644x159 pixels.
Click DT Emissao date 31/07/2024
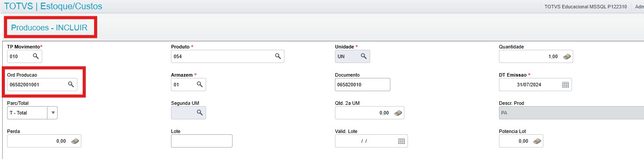535,85
